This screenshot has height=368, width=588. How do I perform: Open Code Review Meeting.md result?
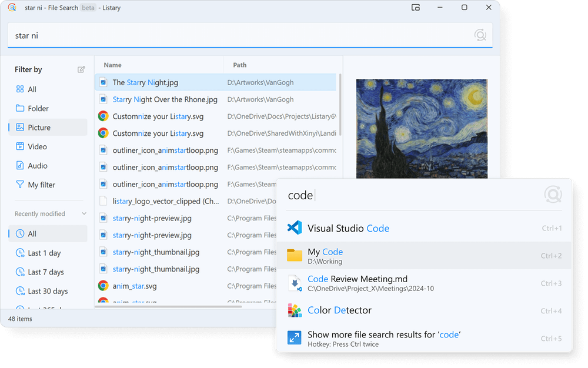[x=424, y=283]
